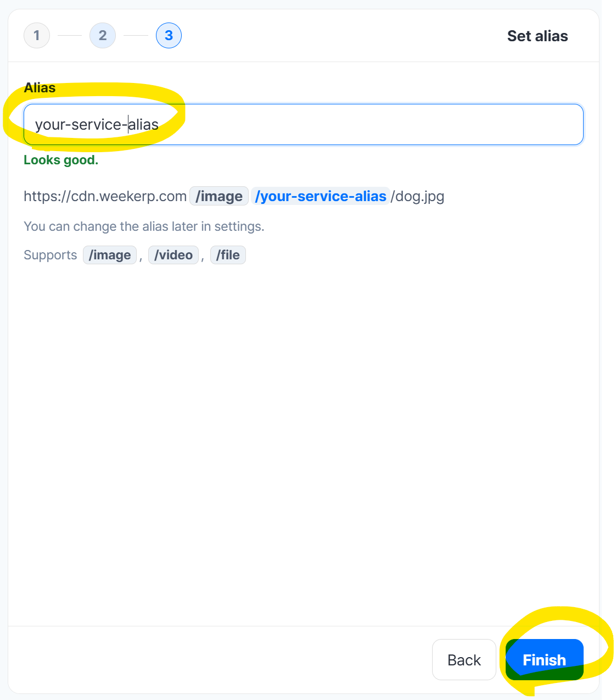
Task: Select the active step 3 indicator
Action: tap(169, 36)
